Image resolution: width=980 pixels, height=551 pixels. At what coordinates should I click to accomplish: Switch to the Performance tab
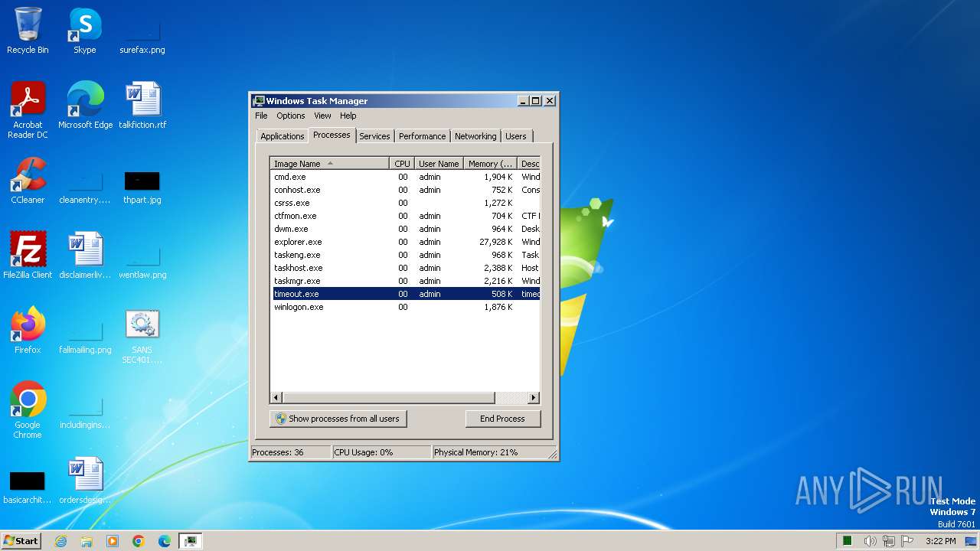422,136
